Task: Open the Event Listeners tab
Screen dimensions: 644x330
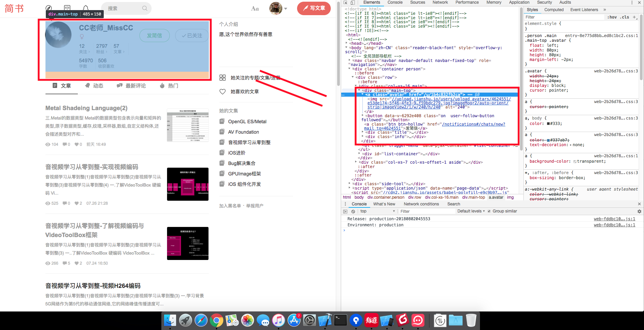Action: 584,10
